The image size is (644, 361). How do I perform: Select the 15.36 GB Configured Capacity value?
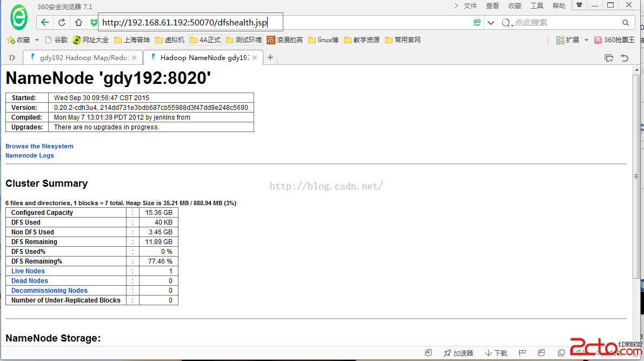point(158,213)
